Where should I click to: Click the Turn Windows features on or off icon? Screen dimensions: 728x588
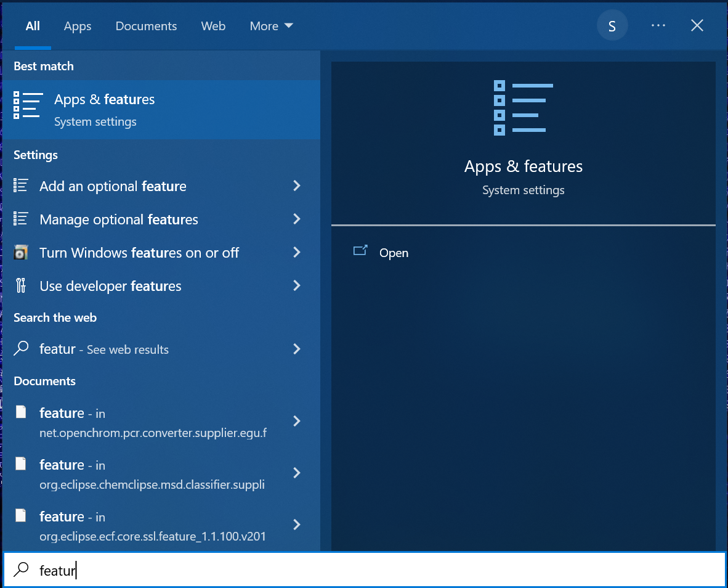20,252
